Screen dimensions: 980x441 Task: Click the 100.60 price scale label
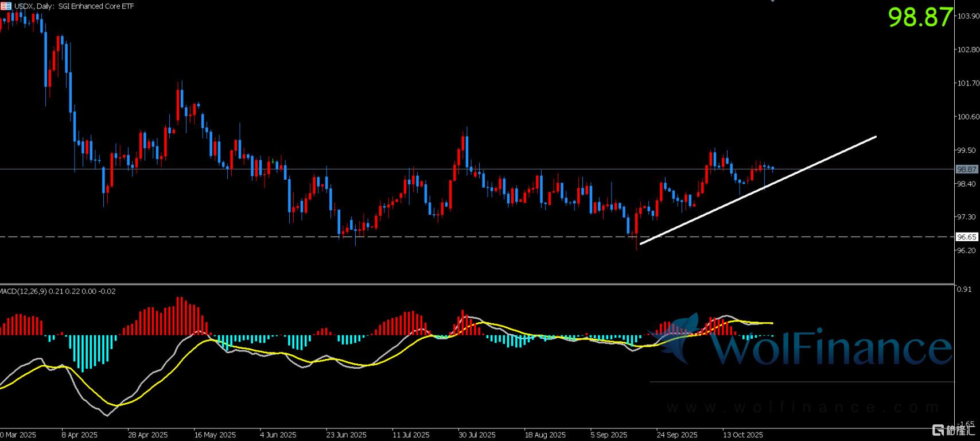coord(968,117)
